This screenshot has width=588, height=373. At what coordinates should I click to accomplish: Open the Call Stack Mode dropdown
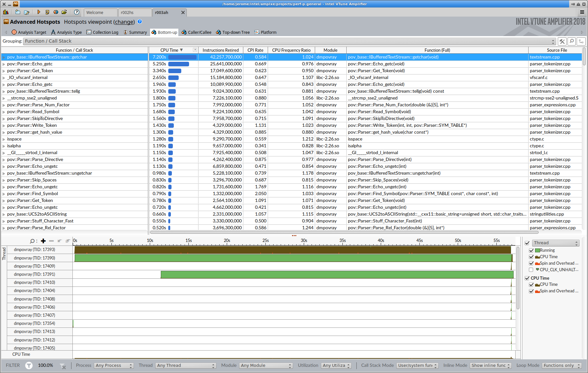tap(417, 366)
